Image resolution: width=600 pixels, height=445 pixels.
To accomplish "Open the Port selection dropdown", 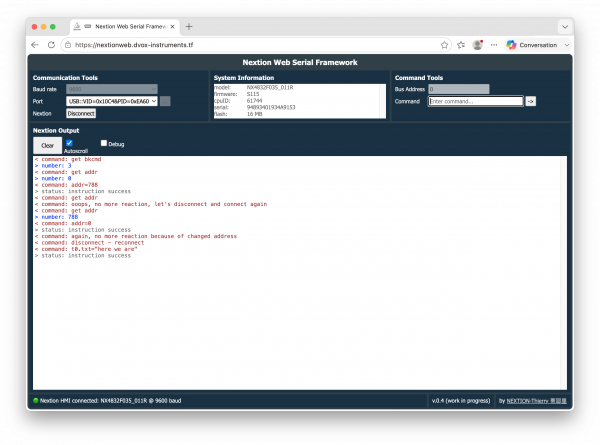I will 112,101.
